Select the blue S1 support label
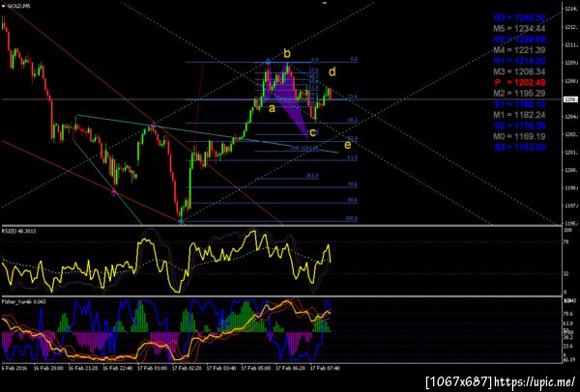The image size is (580, 392). coord(519,104)
